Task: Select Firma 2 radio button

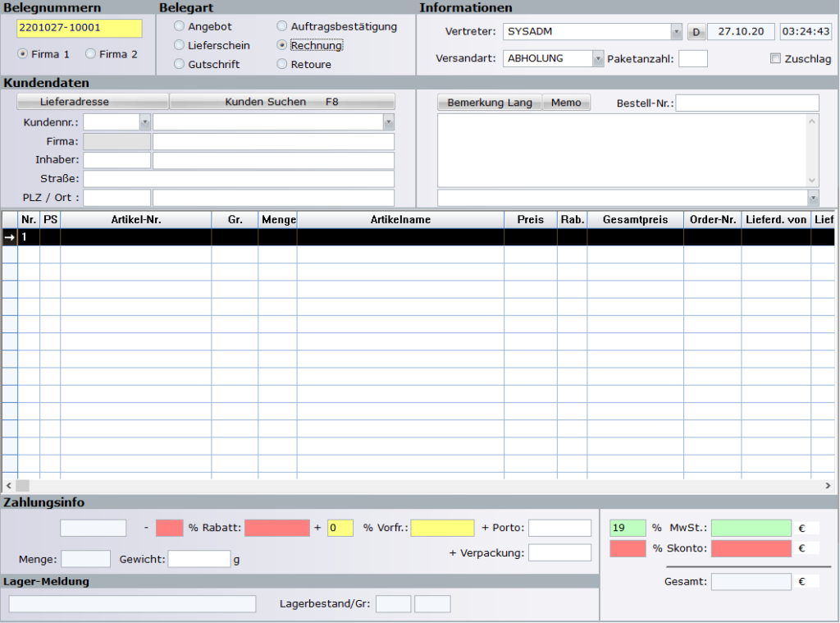Action: (91, 54)
